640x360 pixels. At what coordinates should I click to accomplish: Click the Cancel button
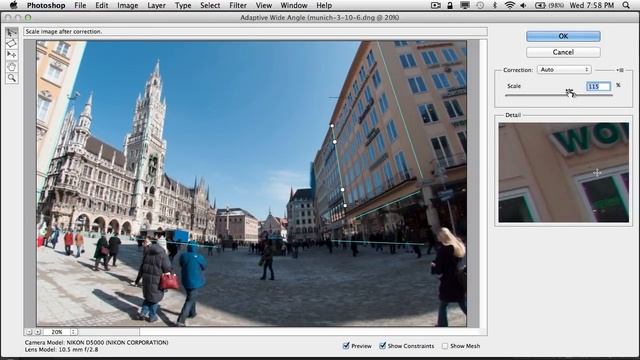coord(563,52)
